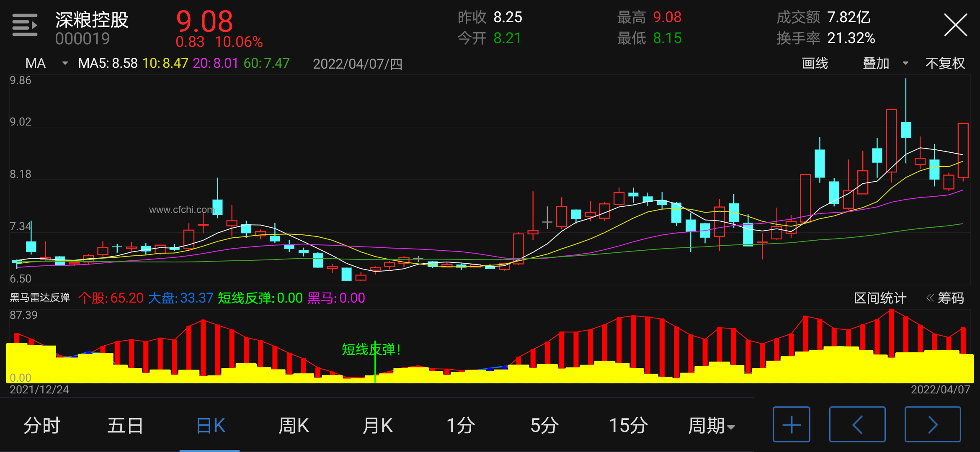Select the 月K tab
The width and height of the screenshot is (980, 452).
377,426
